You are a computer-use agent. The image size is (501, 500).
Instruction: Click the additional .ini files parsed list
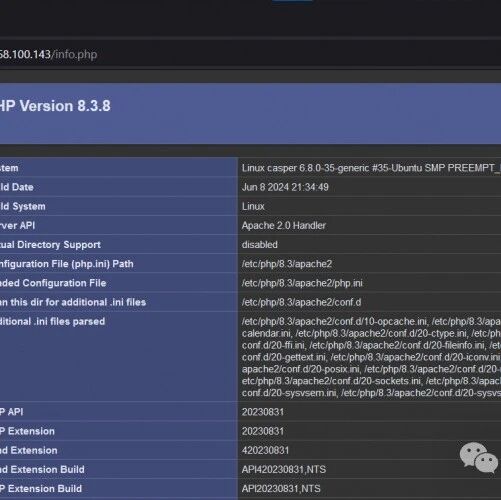(371, 357)
